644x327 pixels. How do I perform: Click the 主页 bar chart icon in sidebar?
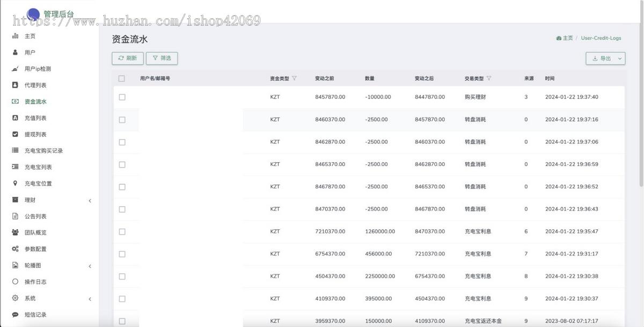15,36
